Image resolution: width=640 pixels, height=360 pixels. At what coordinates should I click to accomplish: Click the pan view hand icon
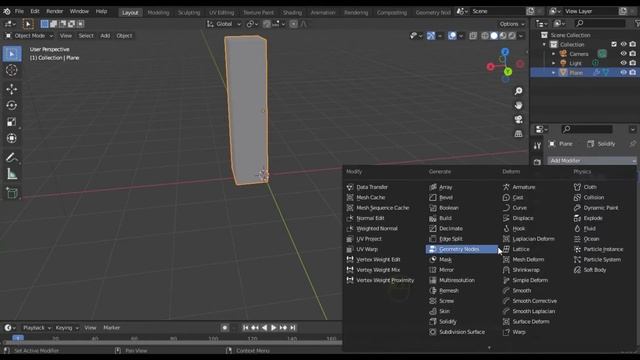518,105
